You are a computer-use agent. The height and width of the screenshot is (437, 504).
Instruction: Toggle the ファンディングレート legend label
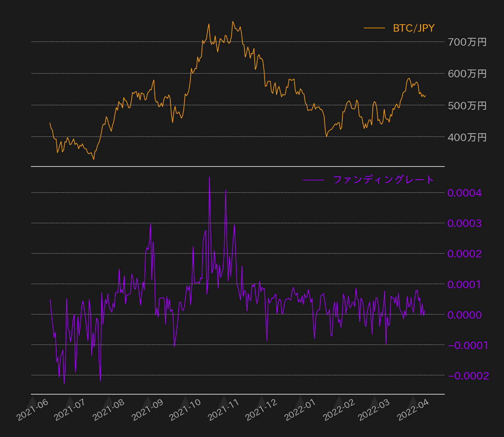(x=383, y=180)
